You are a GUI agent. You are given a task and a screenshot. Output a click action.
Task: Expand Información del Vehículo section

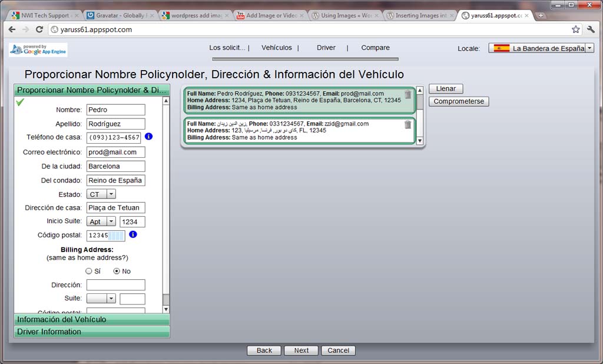point(92,319)
